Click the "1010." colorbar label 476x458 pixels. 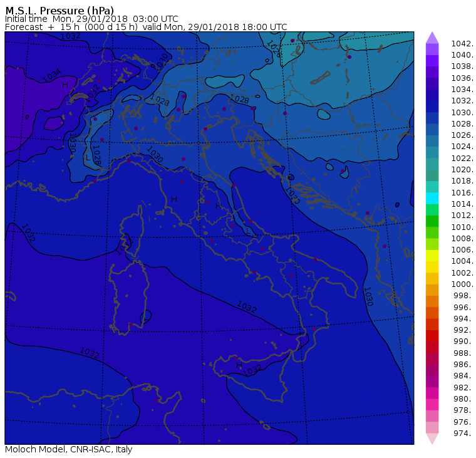[x=462, y=227]
